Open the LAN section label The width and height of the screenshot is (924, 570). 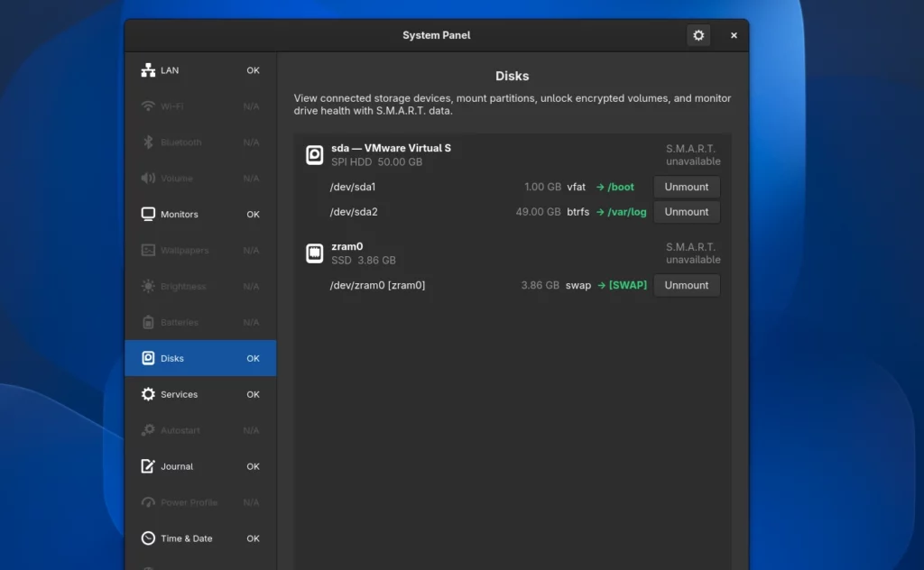click(x=170, y=70)
